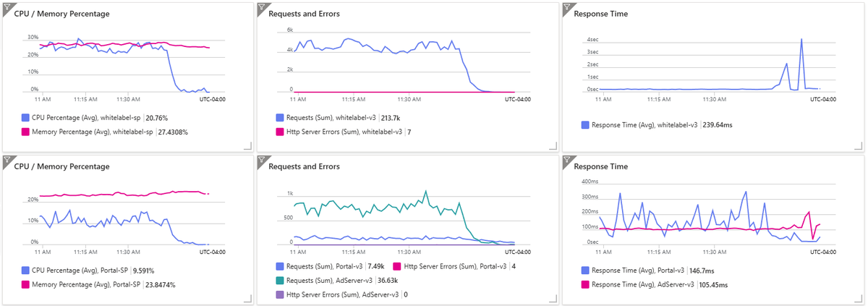The height and width of the screenshot is (306, 868).
Task: Select legend 'Response Time (Avg), Portal-v3'
Action: point(637,271)
